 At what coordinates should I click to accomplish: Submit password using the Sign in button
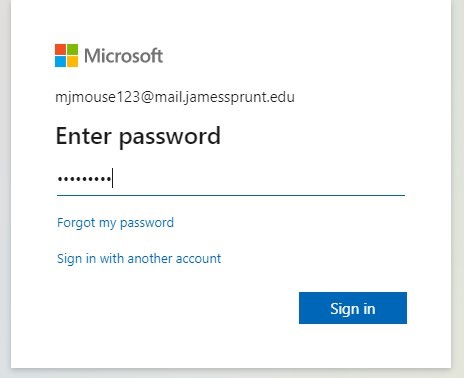pyautogui.click(x=353, y=308)
